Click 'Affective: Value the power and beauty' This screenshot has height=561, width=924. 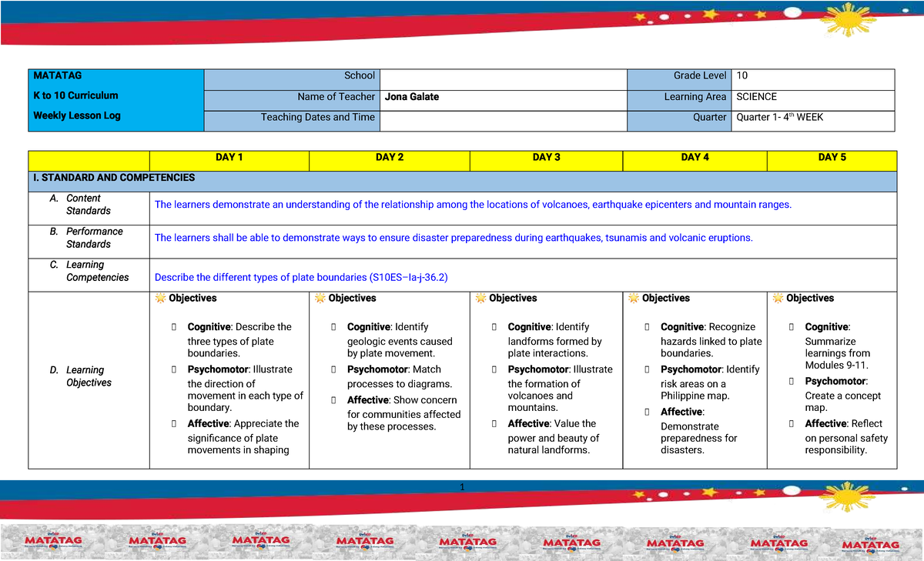point(553,437)
